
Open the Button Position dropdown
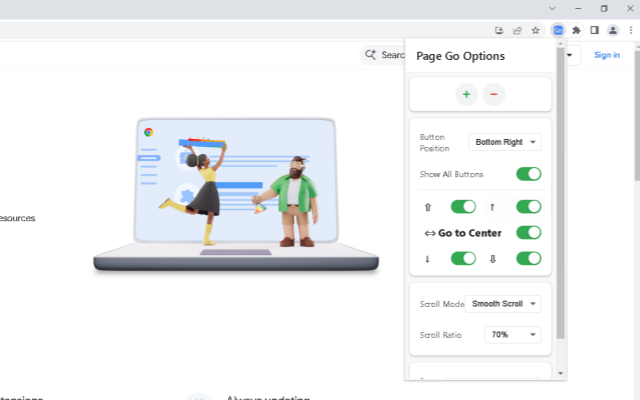pyautogui.click(x=505, y=142)
